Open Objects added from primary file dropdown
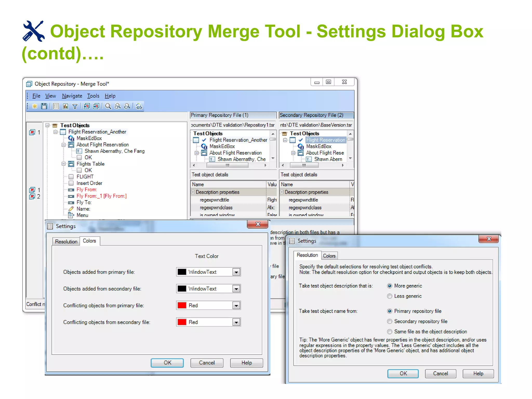 pos(236,272)
